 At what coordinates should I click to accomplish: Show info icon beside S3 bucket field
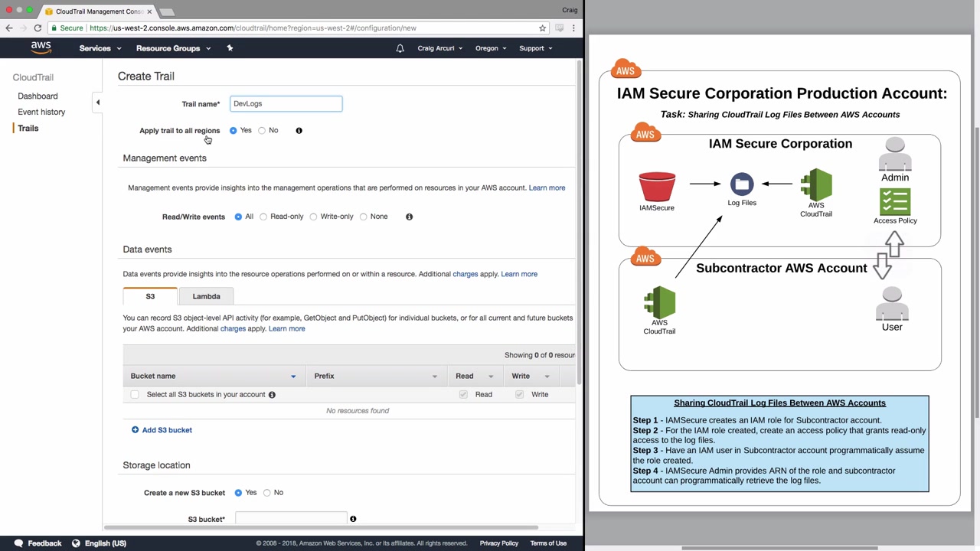[353, 519]
